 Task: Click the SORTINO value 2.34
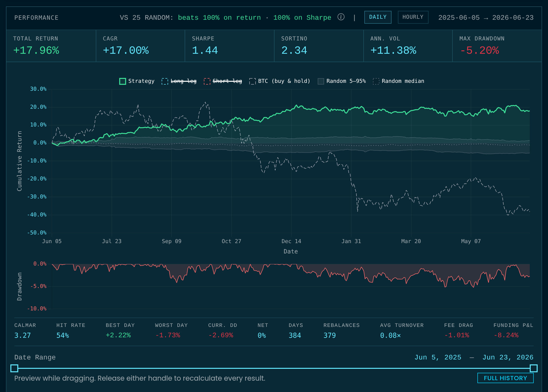pos(294,51)
